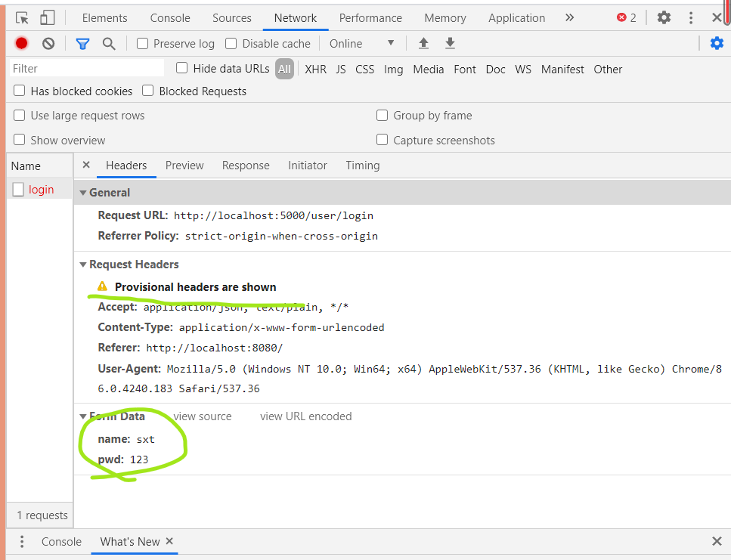Click the Request URL value text
Screen dimensions: 731x560
[x=274, y=215]
